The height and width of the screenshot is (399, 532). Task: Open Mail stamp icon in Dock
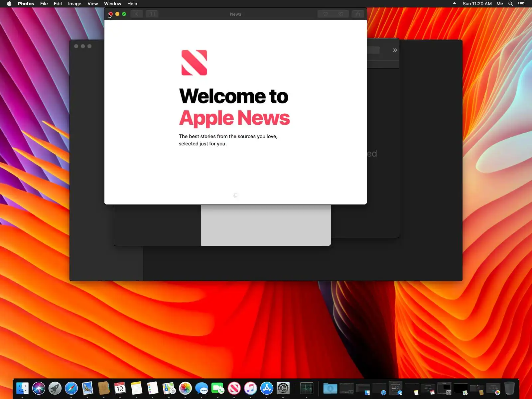click(x=87, y=388)
